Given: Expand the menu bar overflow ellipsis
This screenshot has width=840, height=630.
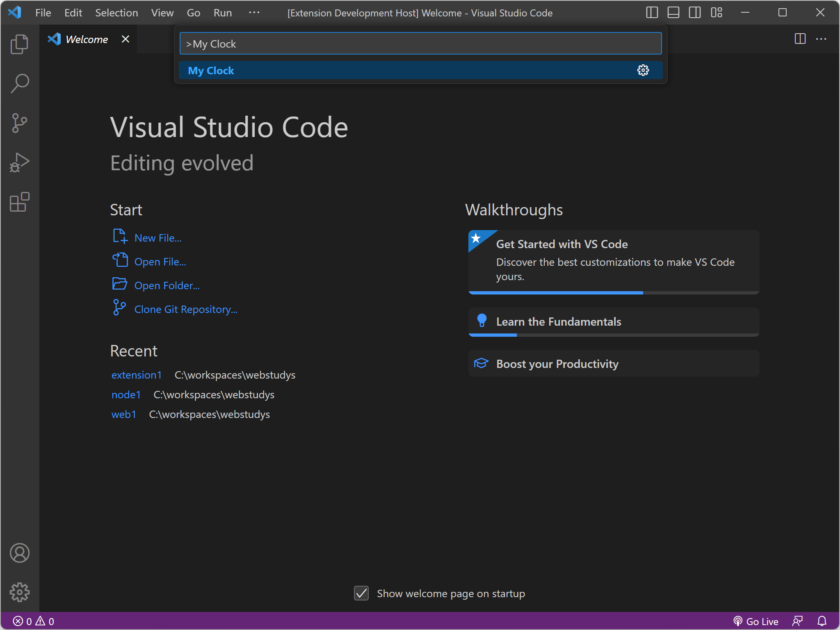Looking at the screenshot, I should pyautogui.click(x=254, y=13).
